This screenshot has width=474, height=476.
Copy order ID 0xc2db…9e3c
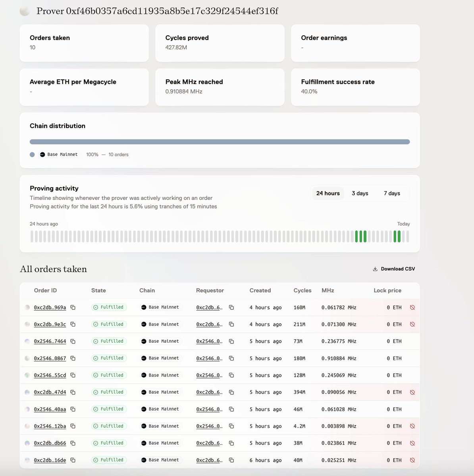pyautogui.click(x=73, y=324)
